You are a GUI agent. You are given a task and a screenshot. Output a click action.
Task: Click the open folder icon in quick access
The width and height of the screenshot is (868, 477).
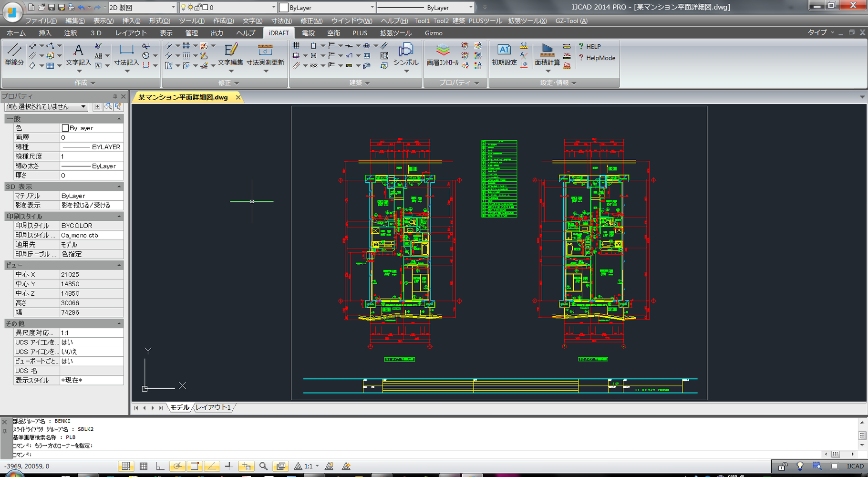tap(41, 7)
